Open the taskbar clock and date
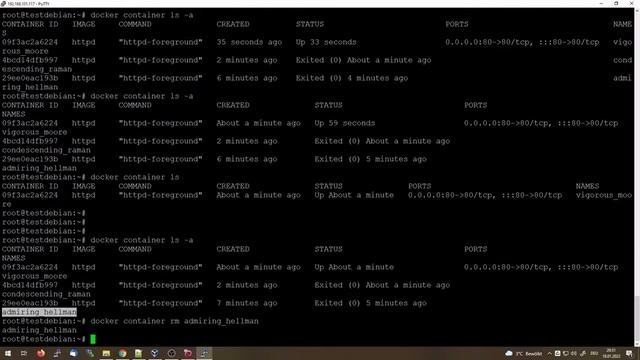This screenshot has height=360, width=640. point(611,353)
